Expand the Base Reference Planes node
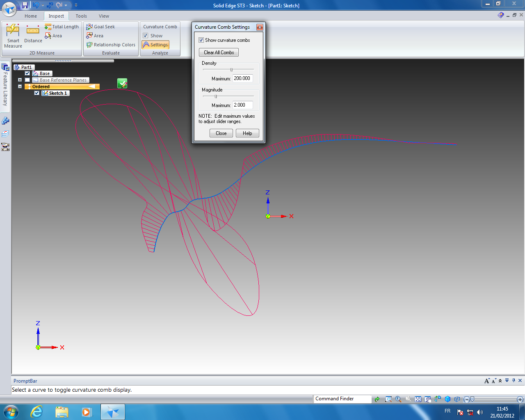This screenshot has height=420, width=525. click(x=20, y=80)
